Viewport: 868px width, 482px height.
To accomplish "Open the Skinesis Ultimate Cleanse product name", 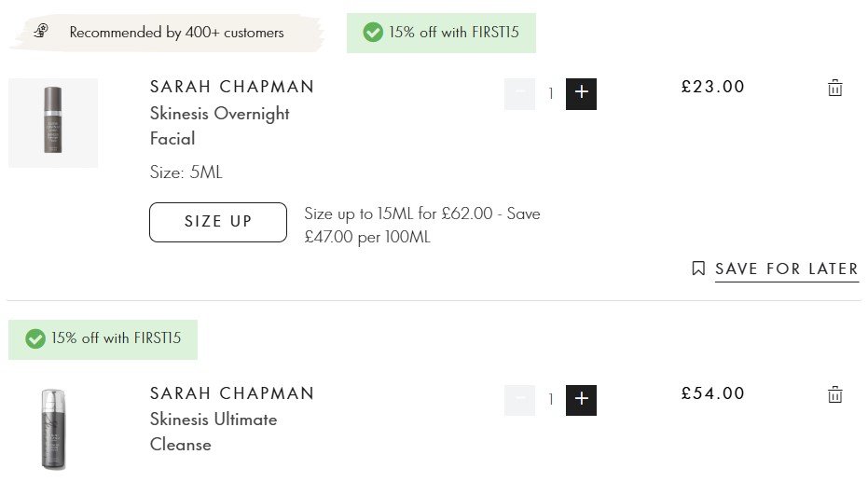I will 214,432.
